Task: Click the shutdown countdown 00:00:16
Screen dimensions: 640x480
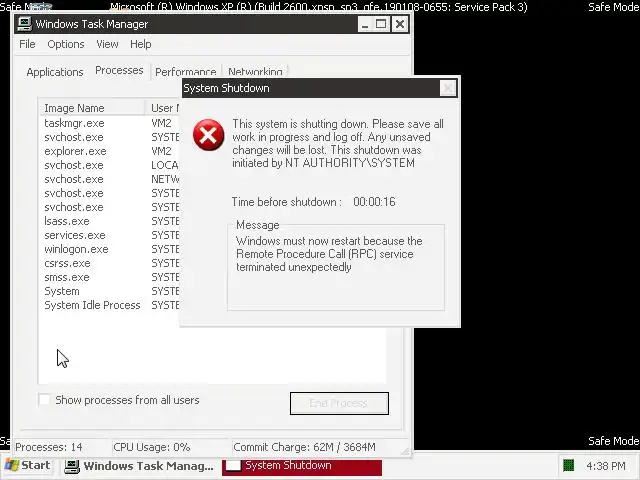Action: tap(374, 202)
